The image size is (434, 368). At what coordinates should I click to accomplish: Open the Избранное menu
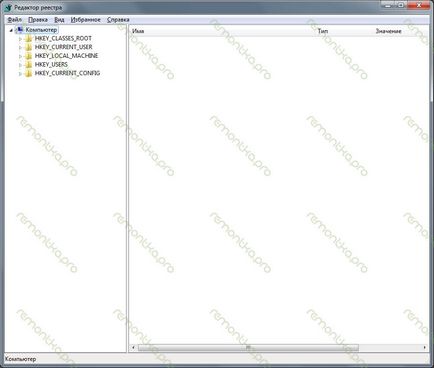86,20
